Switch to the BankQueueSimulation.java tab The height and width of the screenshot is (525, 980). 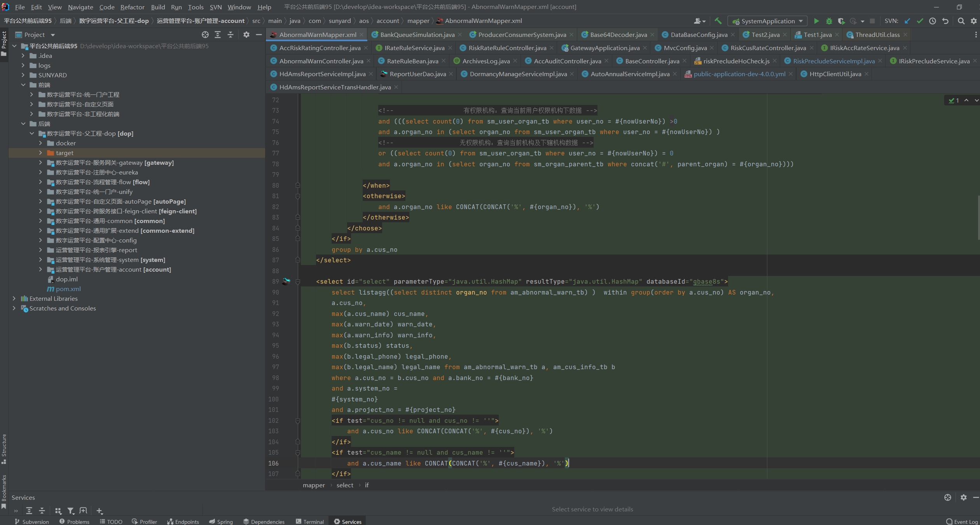pyautogui.click(x=417, y=35)
